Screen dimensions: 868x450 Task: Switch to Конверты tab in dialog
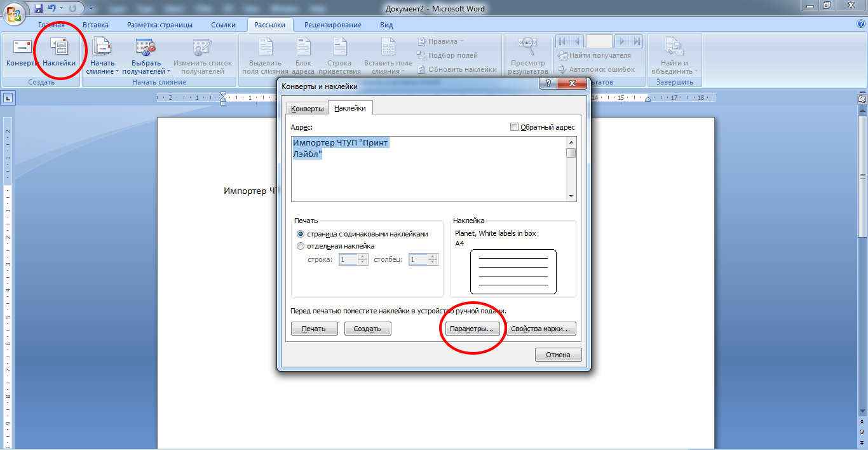[x=308, y=109]
